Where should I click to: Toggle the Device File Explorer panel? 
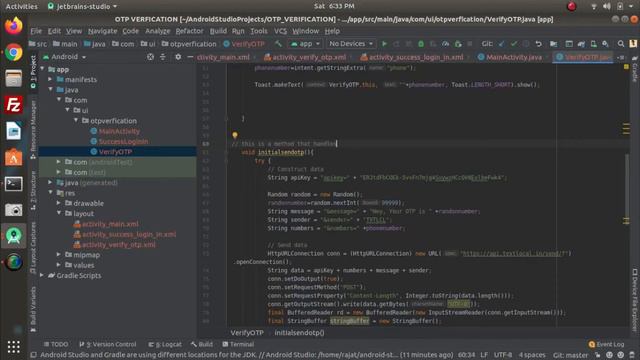pyautogui.click(x=635, y=300)
